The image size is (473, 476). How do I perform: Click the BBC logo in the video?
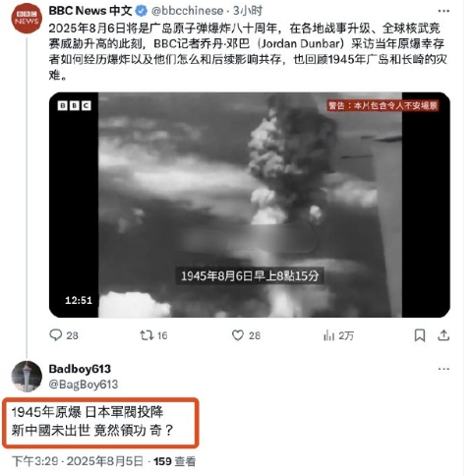[x=75, y=105]
